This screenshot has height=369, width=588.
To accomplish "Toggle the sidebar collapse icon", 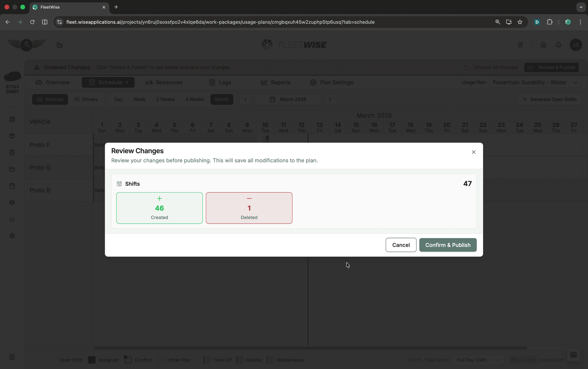I will pos(12,357).
